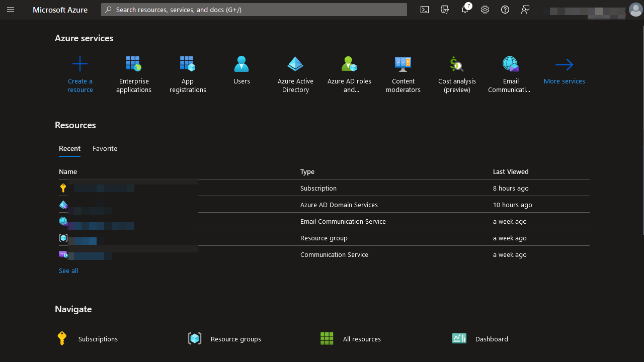Sort by the Type column header

pyautogui.click(x=307, y=171)
